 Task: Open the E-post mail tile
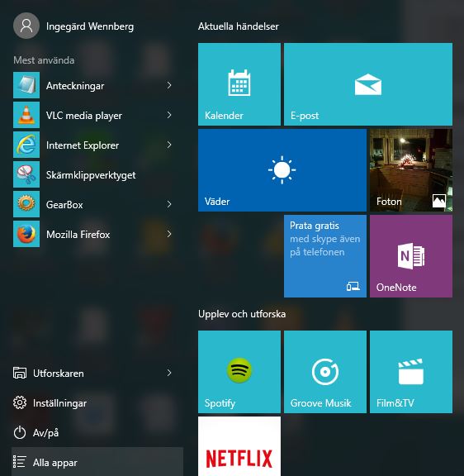tap(368, 84)
